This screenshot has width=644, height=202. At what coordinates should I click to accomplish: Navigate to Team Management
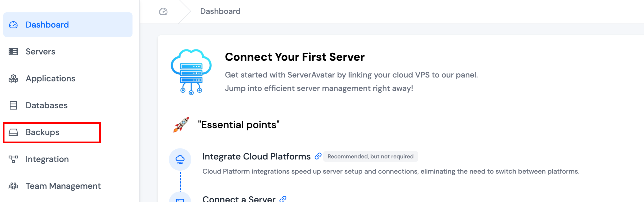click(63, 186)
